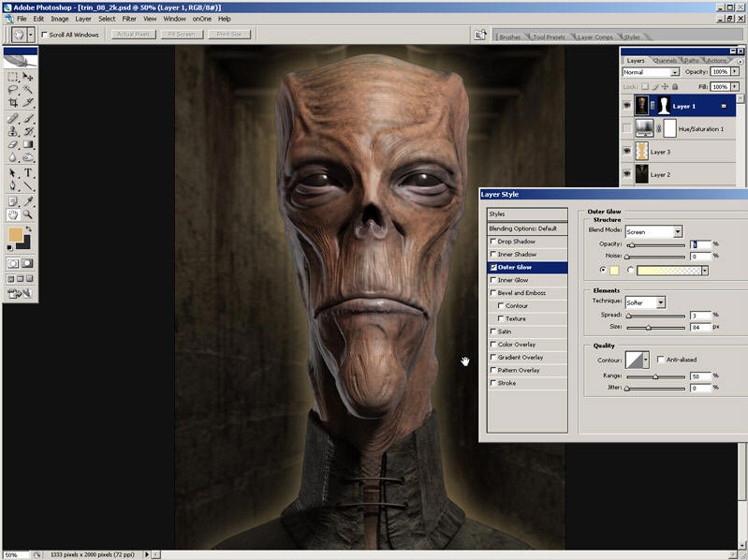Click the Fit Screen button
Viewport: 748px width, 560px height.
(x=182, y=35)
